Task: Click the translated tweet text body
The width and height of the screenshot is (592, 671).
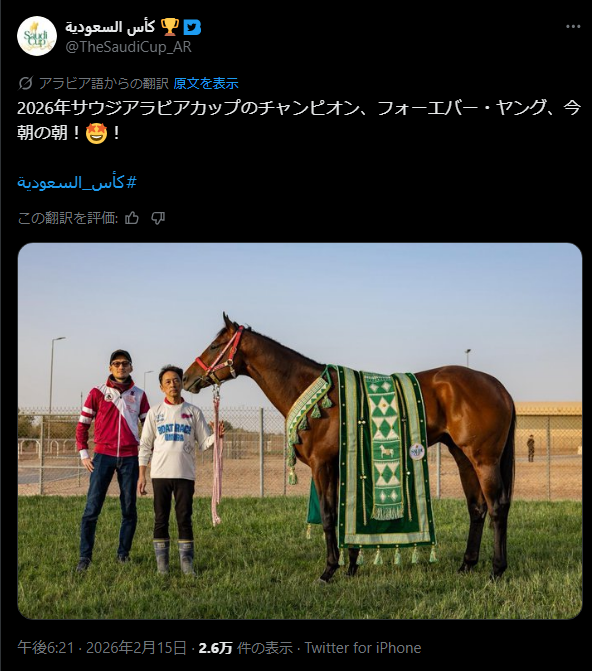Action: pyautogui.click(x=299, y=120)
